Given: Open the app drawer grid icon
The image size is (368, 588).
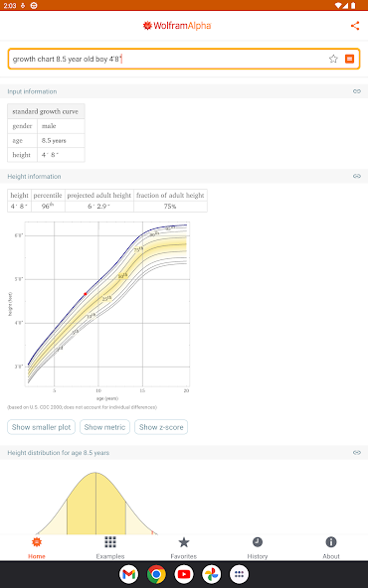Looking at the screenshot, I should tap(239, 574).
